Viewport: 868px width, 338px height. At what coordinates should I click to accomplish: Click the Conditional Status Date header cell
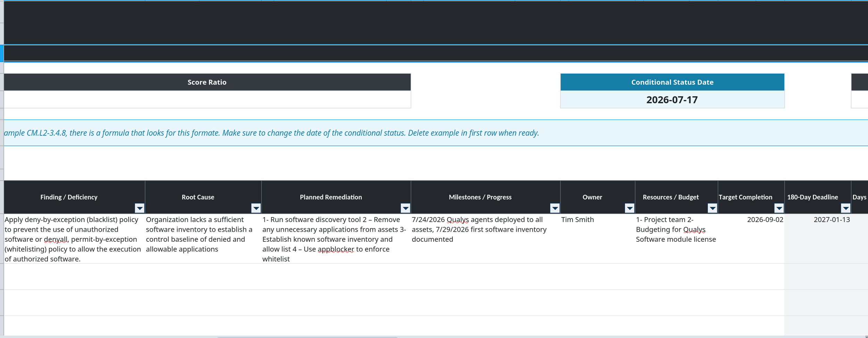(x=672, y=82)
